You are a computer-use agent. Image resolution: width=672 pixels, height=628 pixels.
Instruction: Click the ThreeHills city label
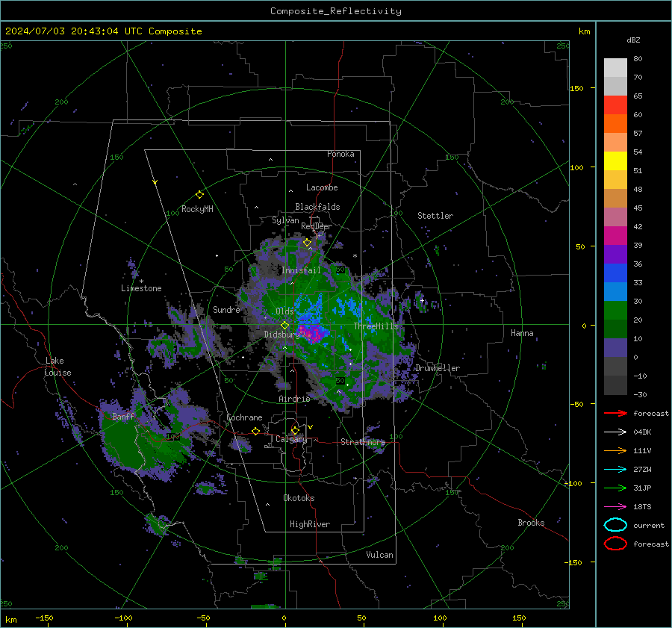pos(376,326)
